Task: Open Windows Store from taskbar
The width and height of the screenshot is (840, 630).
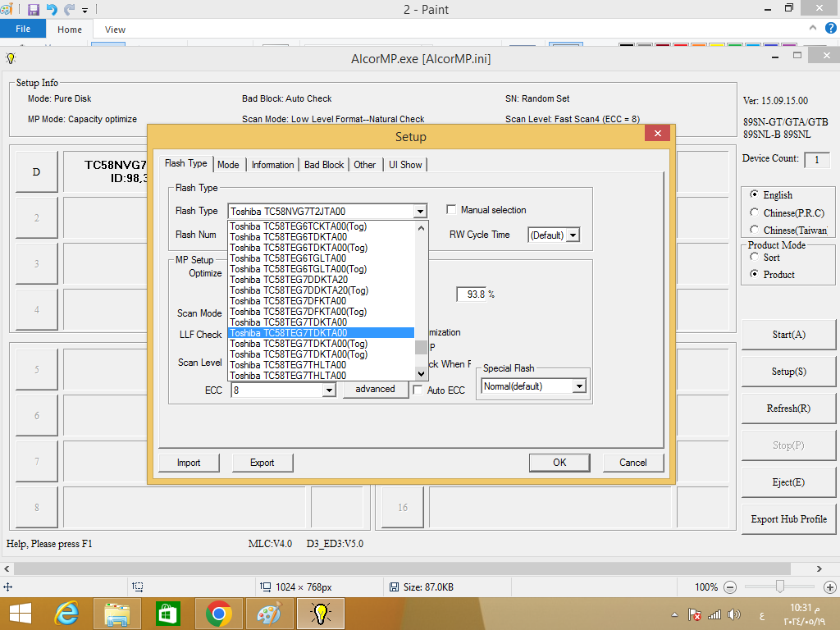Action: tap(167, 614)
